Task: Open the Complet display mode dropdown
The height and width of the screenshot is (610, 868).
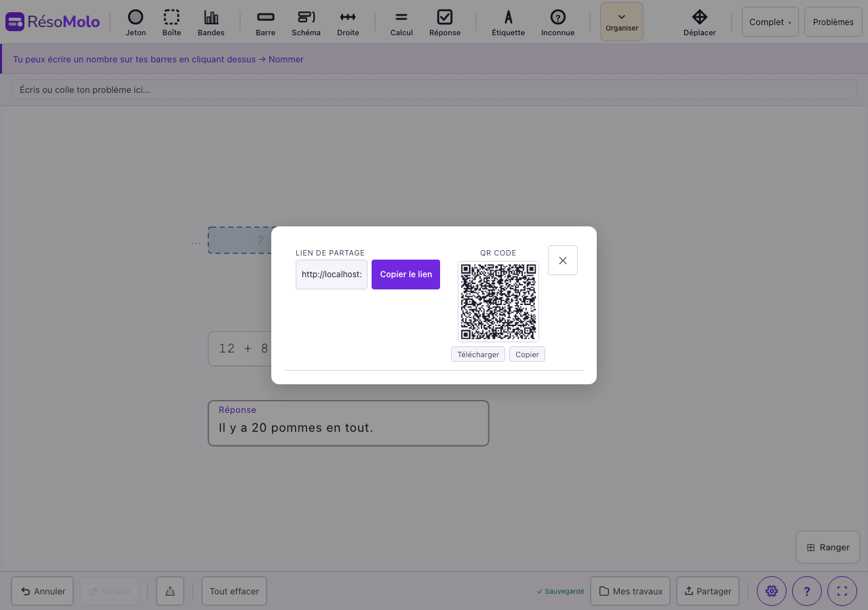Action: coord(770,22)
